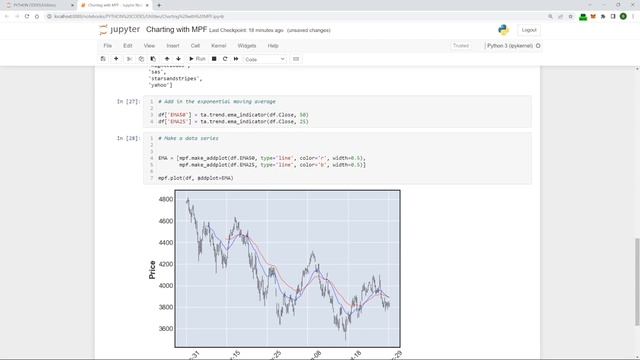The width and height of the screenshot is (640, 360).
Task: Click the exponential moving average comment line
Action: [217, 102]
